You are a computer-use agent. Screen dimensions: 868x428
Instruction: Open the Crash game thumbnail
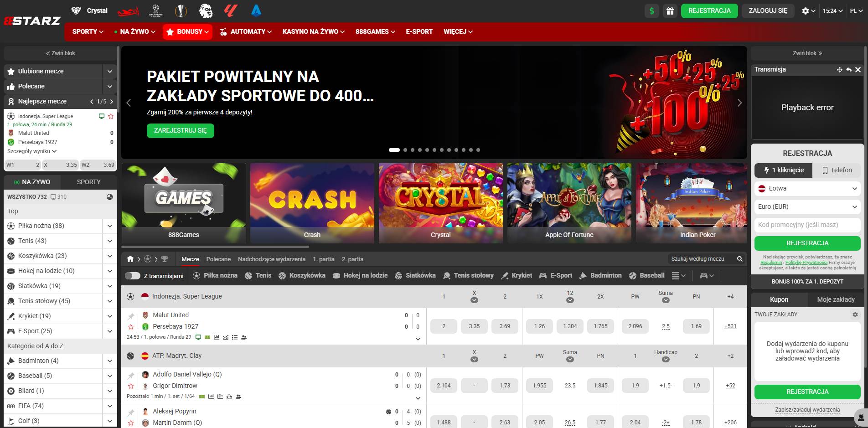click(x=312, y=203)
